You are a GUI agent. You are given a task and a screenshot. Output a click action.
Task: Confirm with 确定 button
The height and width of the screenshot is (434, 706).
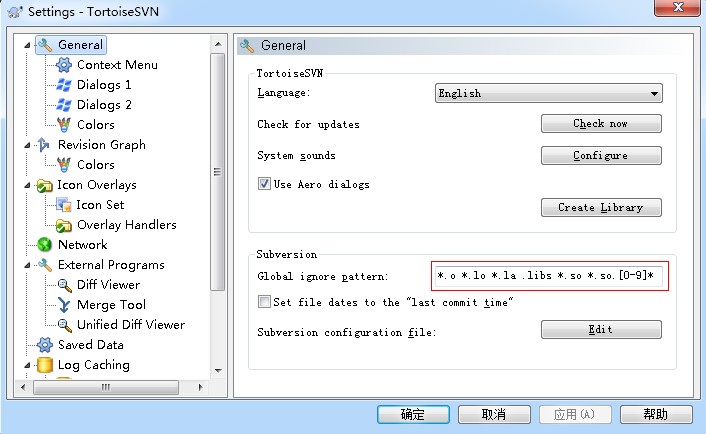click(x=413, y=415)
